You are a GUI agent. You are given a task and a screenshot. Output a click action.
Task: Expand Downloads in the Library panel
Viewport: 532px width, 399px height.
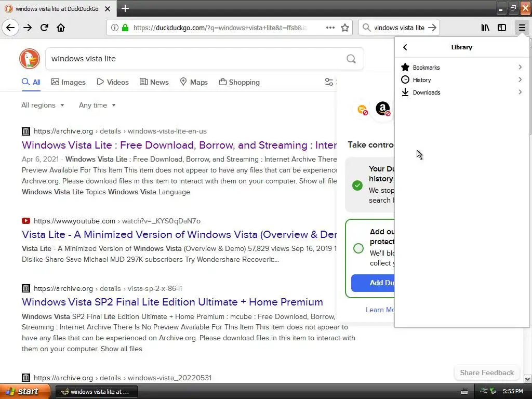coord(461,92)
